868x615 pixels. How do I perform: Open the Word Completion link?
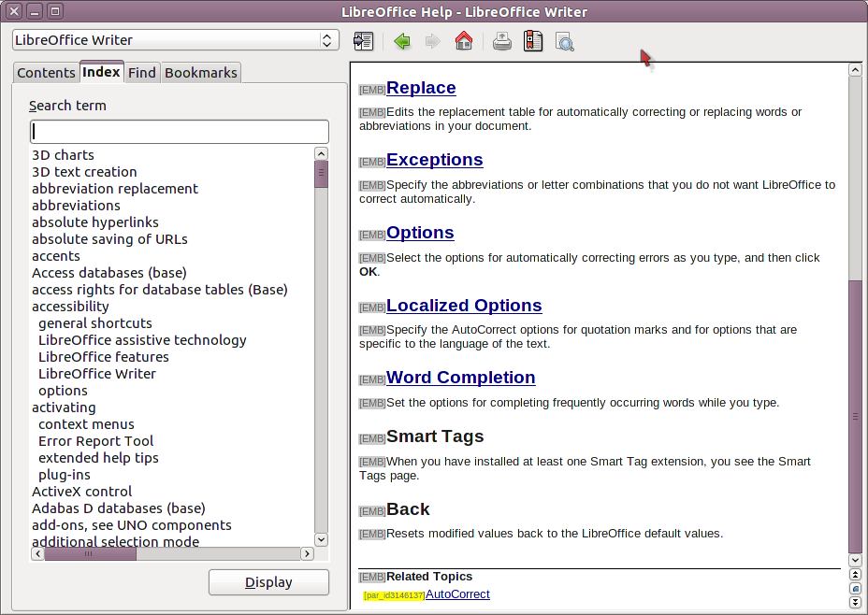pos(460,378)
